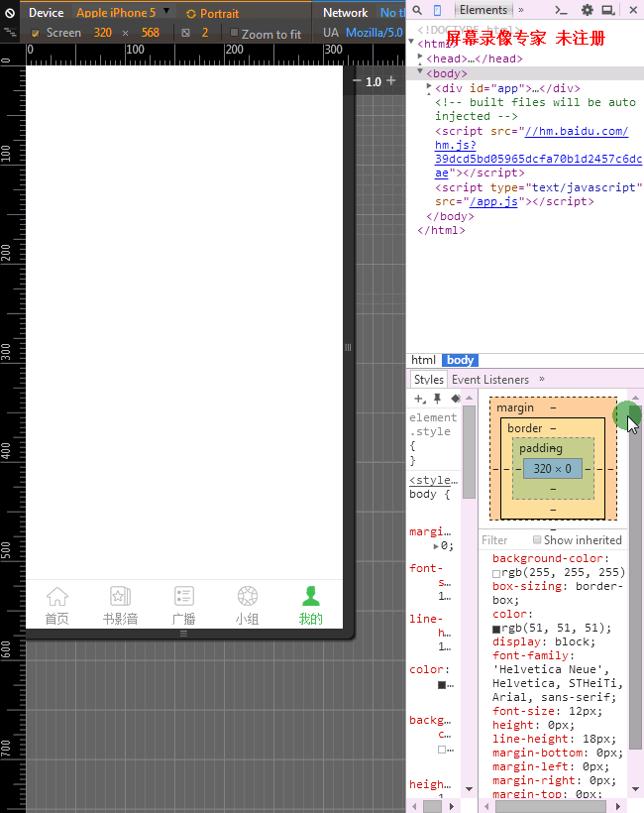Select body in the breadcrumb bar

(x=460, y=360)
